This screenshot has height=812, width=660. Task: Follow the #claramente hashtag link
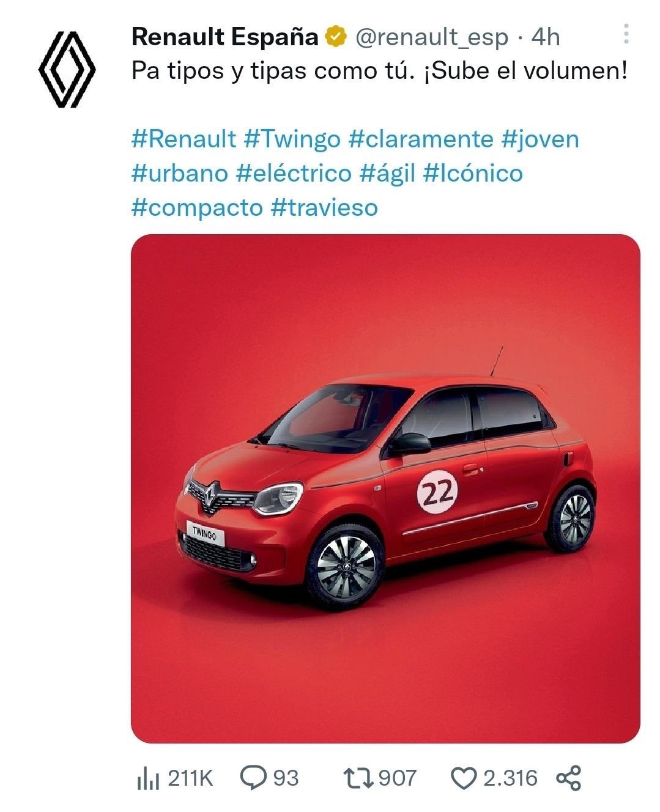pos(421,139)
